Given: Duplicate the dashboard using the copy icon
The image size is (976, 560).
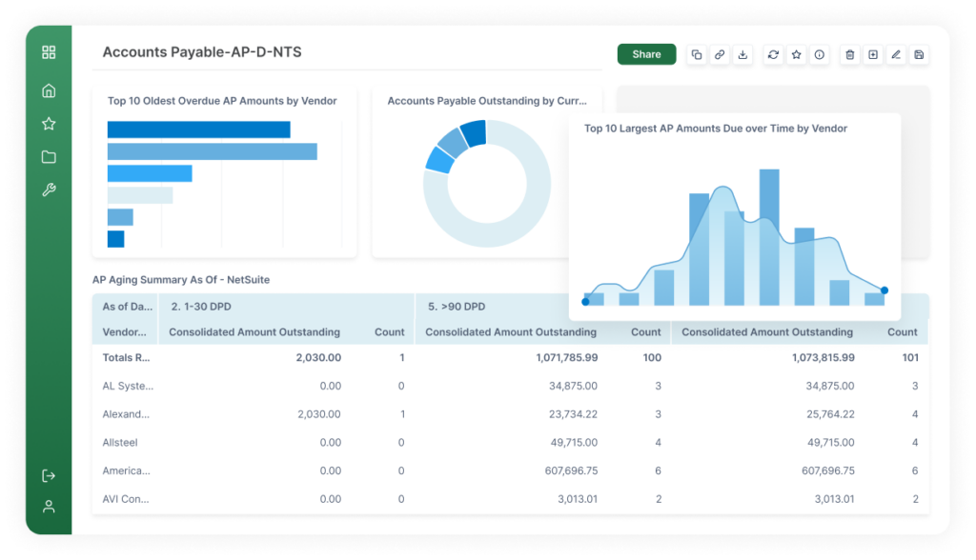Looking at the screenshot, I should pos(696,54).
